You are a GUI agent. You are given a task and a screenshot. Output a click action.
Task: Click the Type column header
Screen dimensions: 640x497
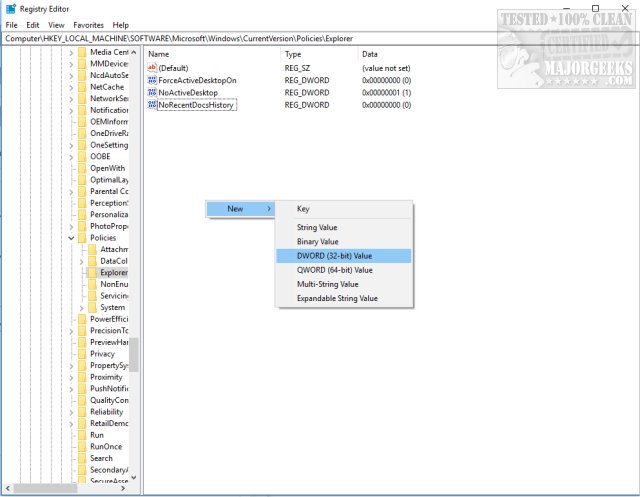pos(319,54)
